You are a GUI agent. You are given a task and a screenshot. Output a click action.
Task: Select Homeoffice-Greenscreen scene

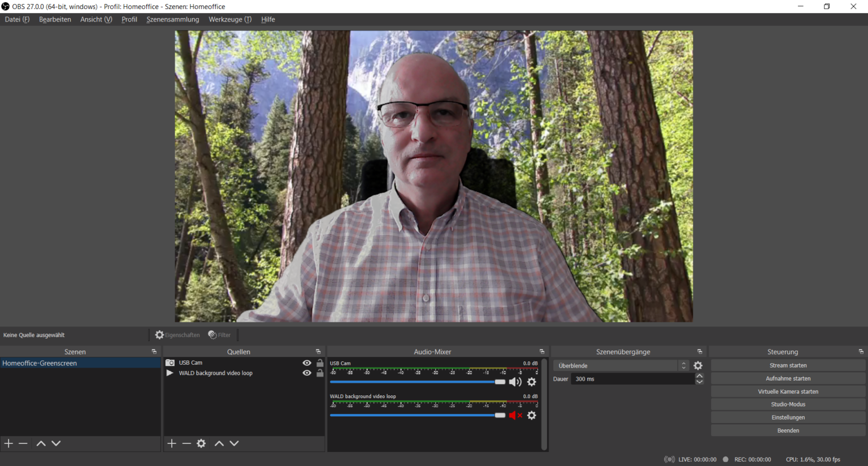click(x=40, y=363)
